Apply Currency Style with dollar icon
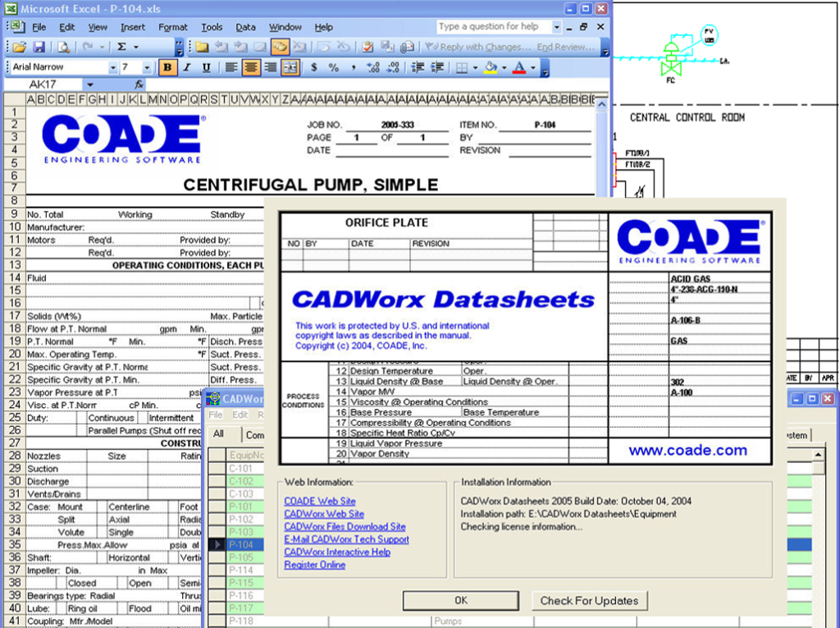 pyautogui.click(x=314, y=67)
